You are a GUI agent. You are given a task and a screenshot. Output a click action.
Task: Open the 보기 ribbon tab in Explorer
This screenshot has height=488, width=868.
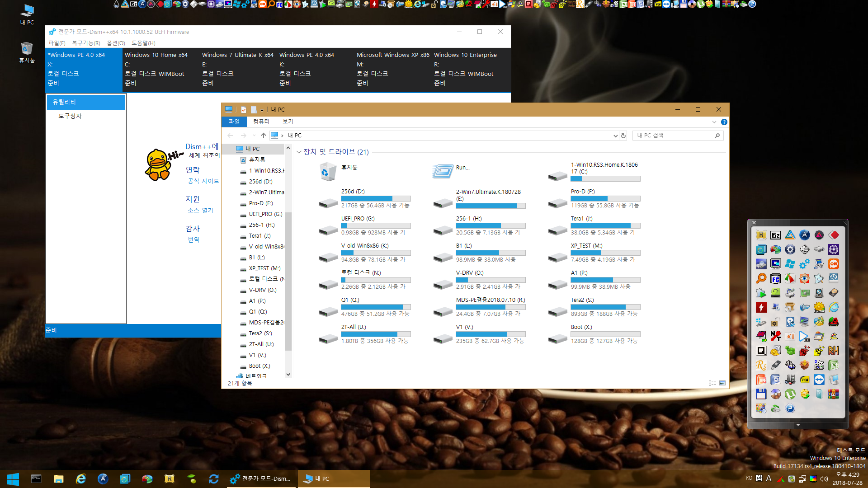click(288, 122)
